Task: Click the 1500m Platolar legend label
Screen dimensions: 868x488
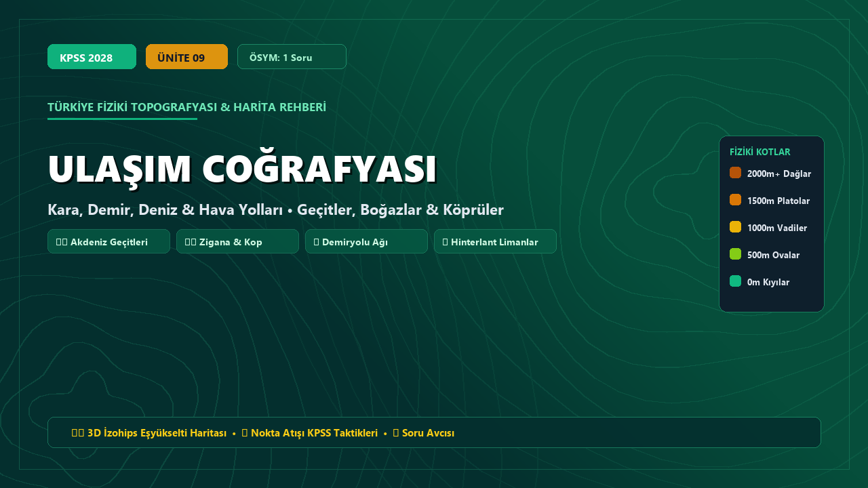Action: click(778, 201)
